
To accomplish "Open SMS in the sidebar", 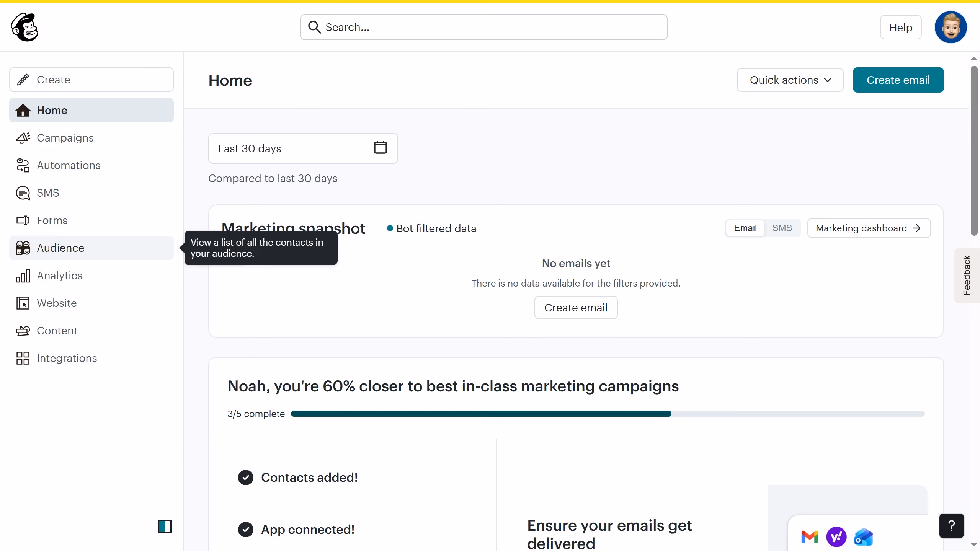I will (x=91, y=193).
